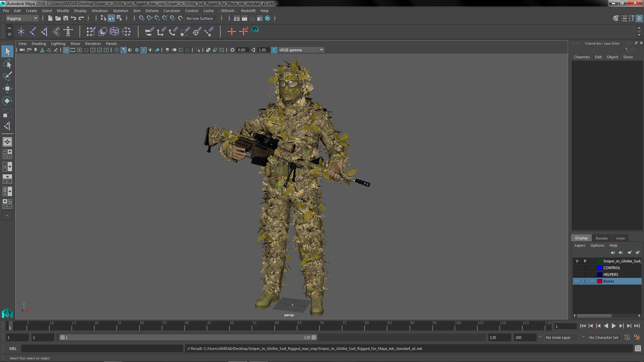Viewport: 644px width, 362px height.
Task: Open the Channels menu in Channel Box
Action: 582,57
